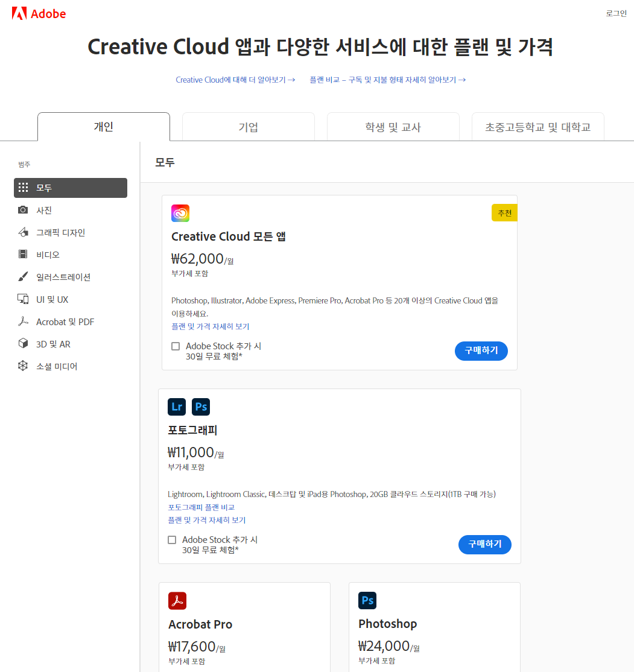Click the ₩11,000/월 price
634x672 pixels.
(196, 452)
